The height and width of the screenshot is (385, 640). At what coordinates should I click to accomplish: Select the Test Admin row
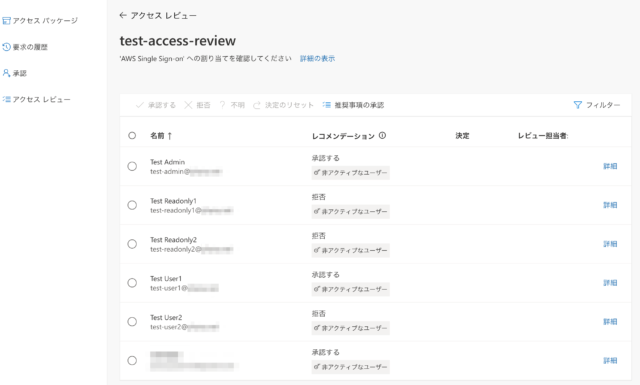click(x=132, y=166)
